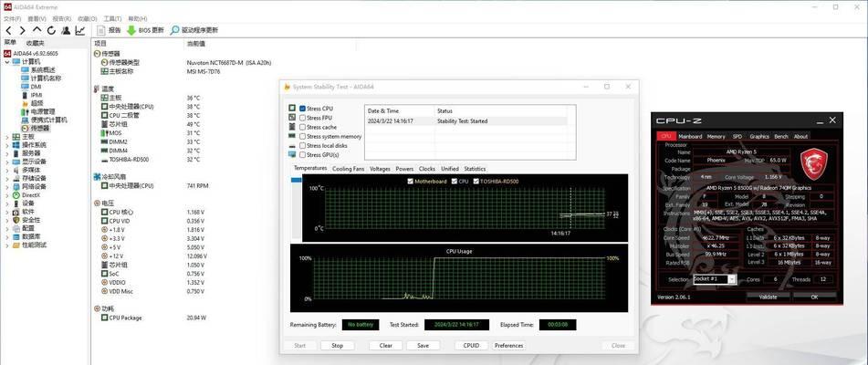Switch to the 收藏夹 favorites panel tab
The image size is (868, 365).
click(35, 43)
